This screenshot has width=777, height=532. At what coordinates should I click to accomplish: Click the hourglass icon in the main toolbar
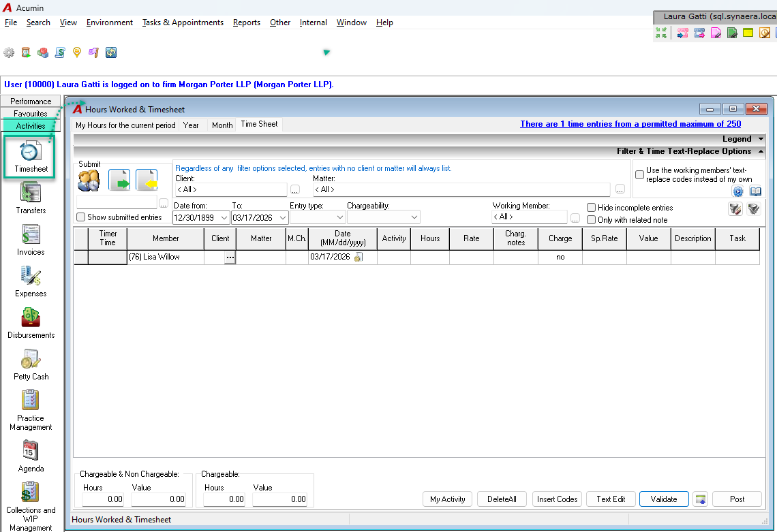[x=26, y=52]
